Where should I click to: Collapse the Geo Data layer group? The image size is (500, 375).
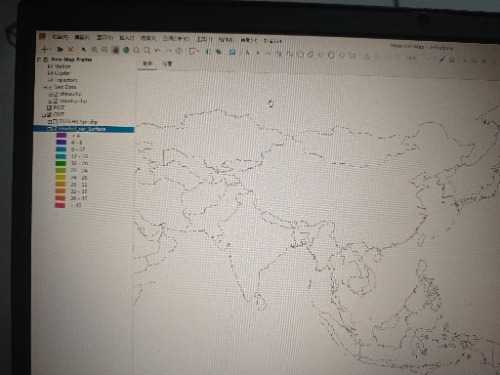45,87
